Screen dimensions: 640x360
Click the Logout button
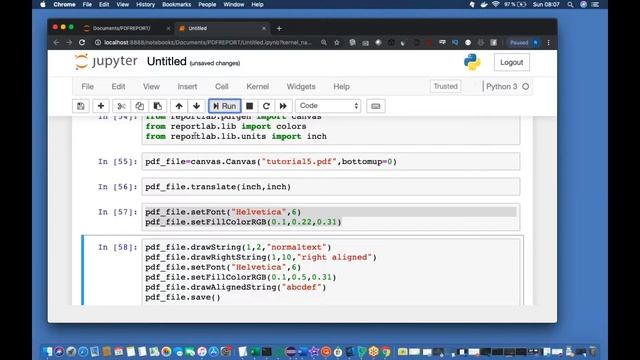pyautogui.click(x=511, y=62)
